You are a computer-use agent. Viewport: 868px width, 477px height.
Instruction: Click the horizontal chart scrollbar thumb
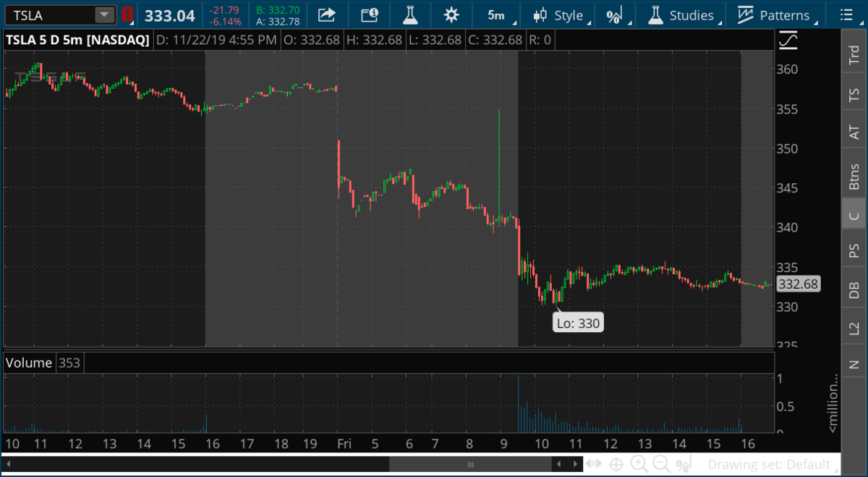tap(470, 464)
